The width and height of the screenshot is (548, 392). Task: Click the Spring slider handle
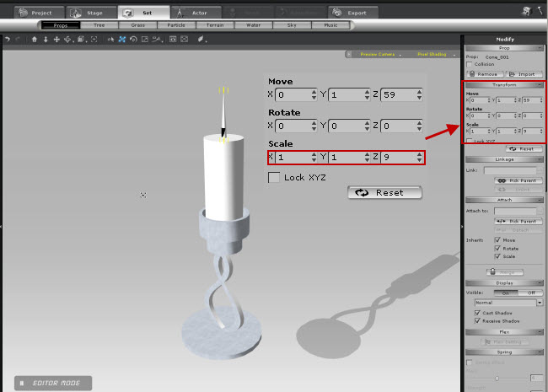(x=497, y=379)
